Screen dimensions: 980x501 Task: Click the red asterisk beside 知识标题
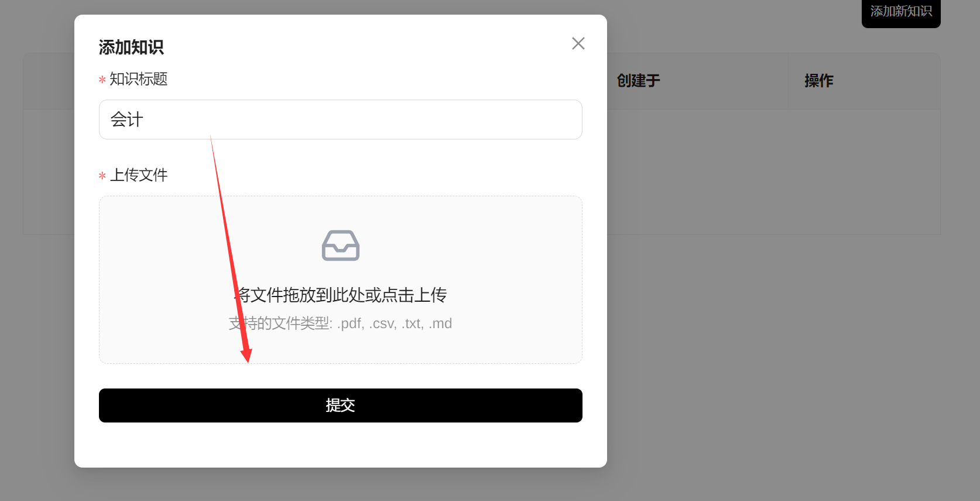tap(102, 80)
